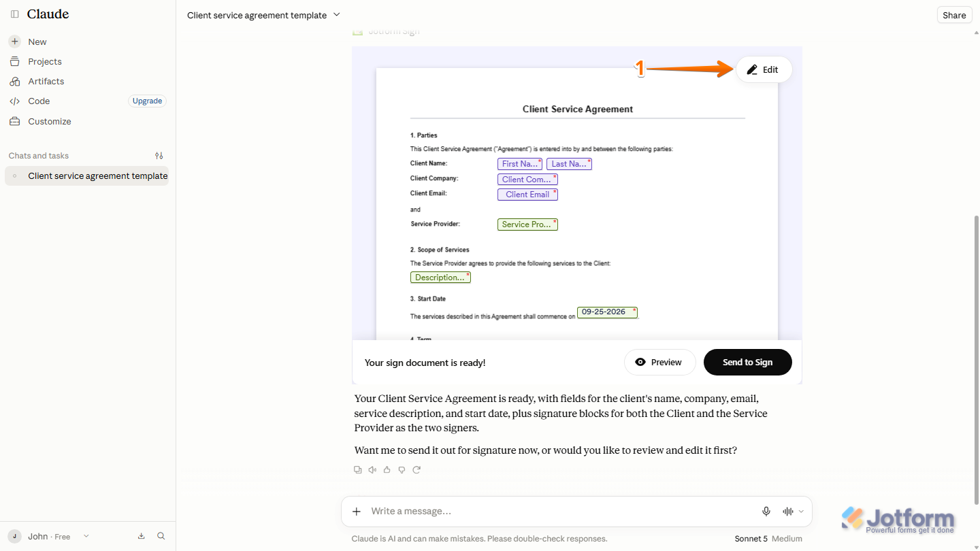Viewport: 980px width, 551px height.
Task: Click the Client Service Agreement document title
Action: (578, 109)
